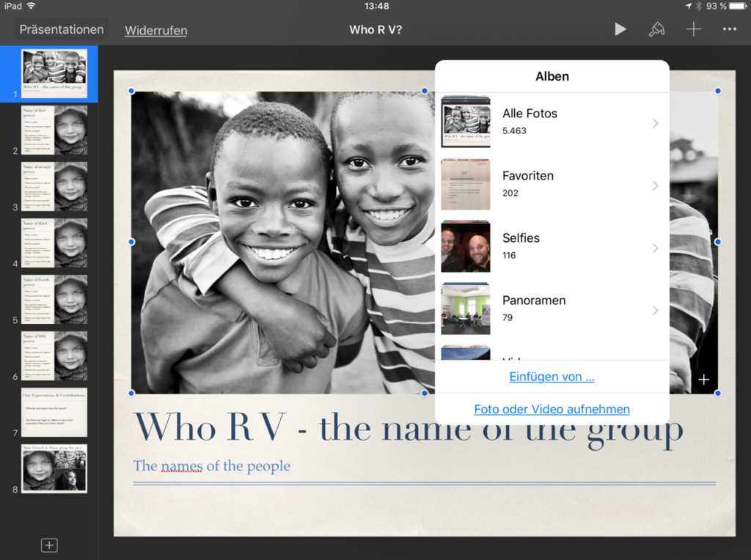751x560 pixels.
Task: Tap Foto oder Video aufnehmen
Action: [x=552, y=409]
